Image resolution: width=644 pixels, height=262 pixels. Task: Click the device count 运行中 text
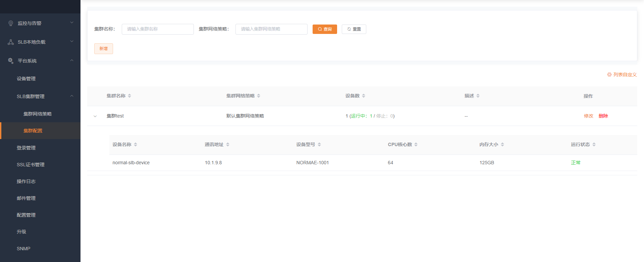(x=362, y=116)
